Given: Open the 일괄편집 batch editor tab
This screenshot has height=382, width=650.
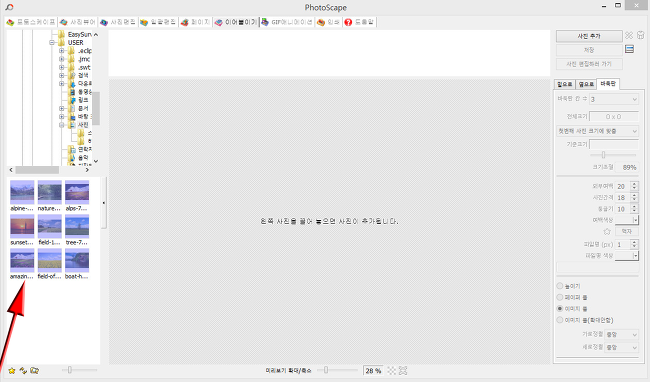Looking at the screenshot, I should (x=158, y=22).
